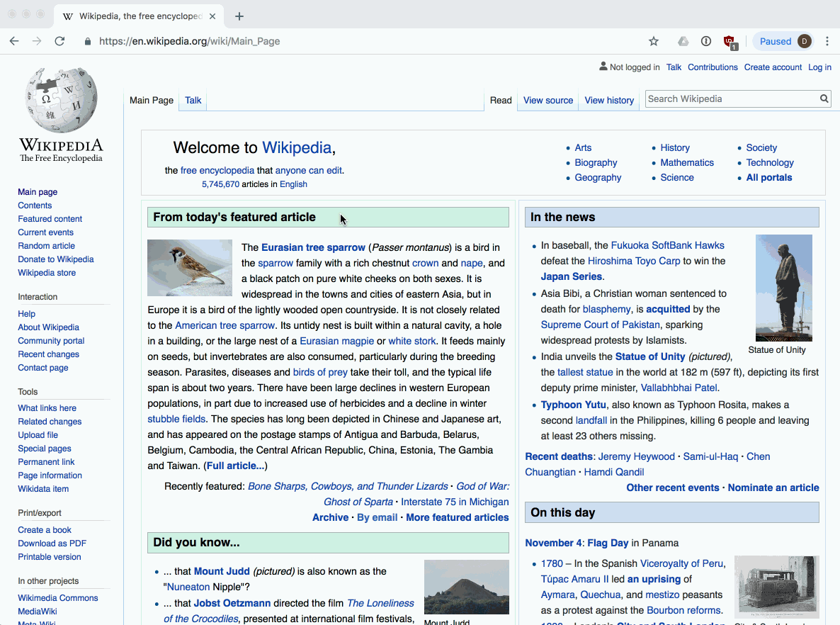
Task: Go forward with the browser forward arrow
Action: 36,41
